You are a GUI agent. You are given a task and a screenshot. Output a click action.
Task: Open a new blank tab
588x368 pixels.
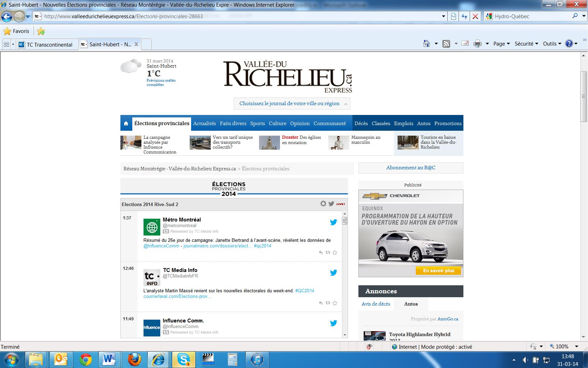[146, 45]
